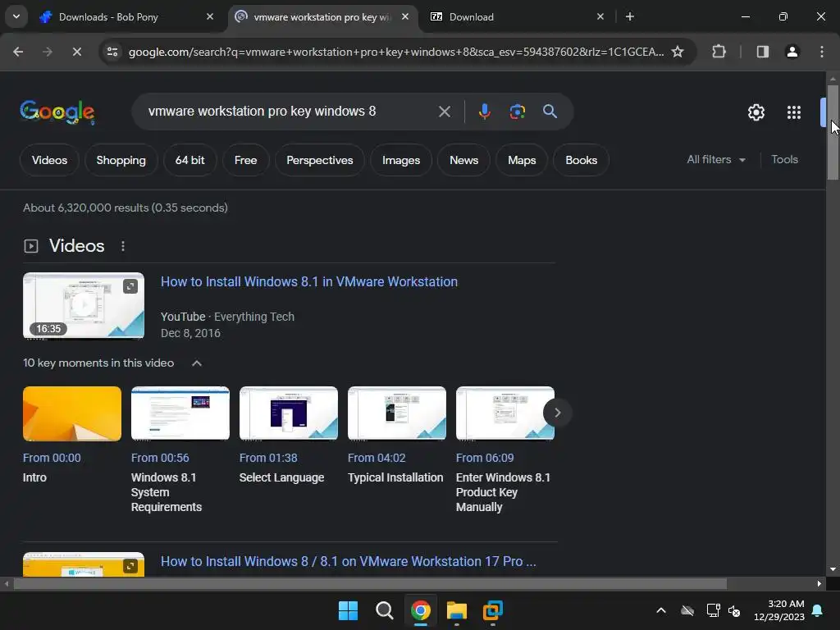Collapse the 10 key moments section
The width and height of the screenshot is (840, 630).
(x=197, y=363)
